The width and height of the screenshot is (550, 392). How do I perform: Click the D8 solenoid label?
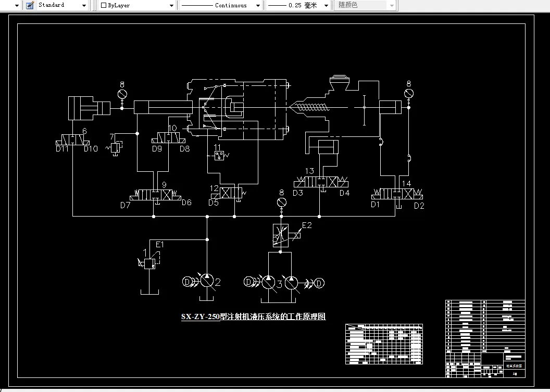click(184, 149)
